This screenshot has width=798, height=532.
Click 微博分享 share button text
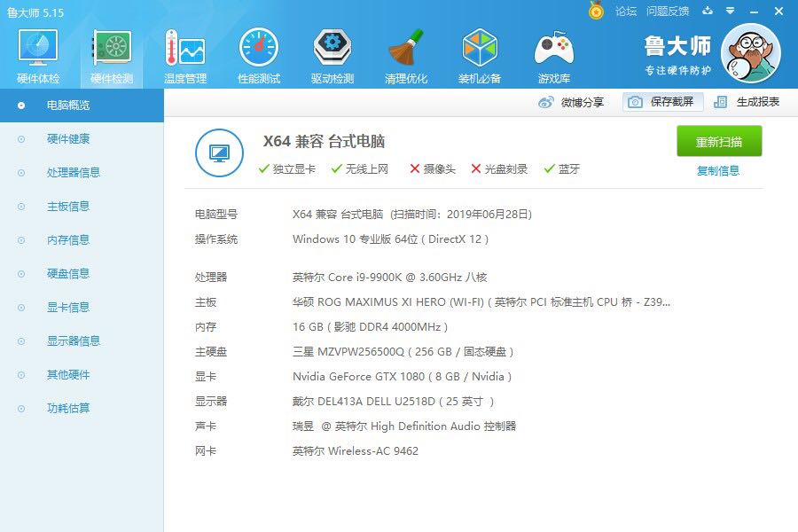583,102
